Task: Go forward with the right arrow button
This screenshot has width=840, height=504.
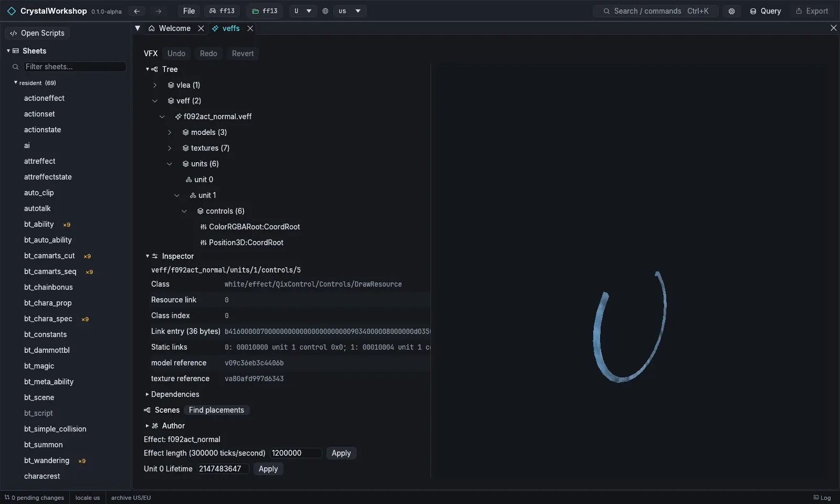Action: [158, 11]
